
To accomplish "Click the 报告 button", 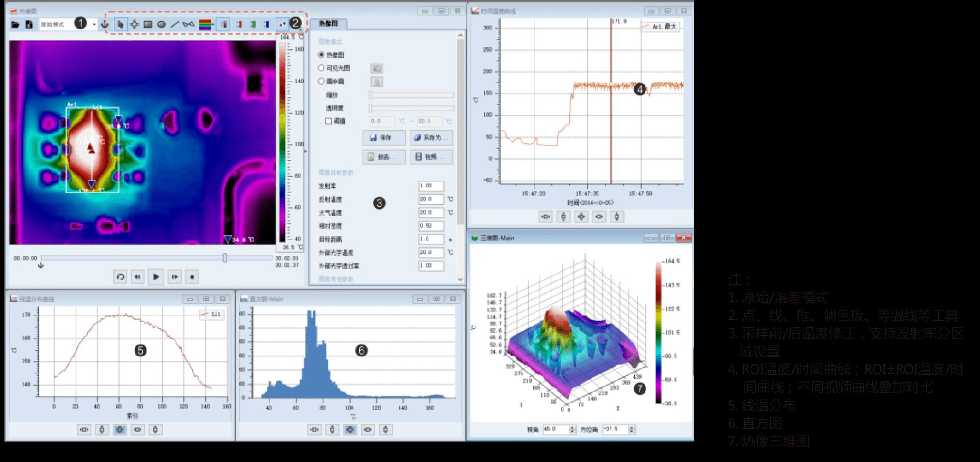I will (x=384, y=157).
